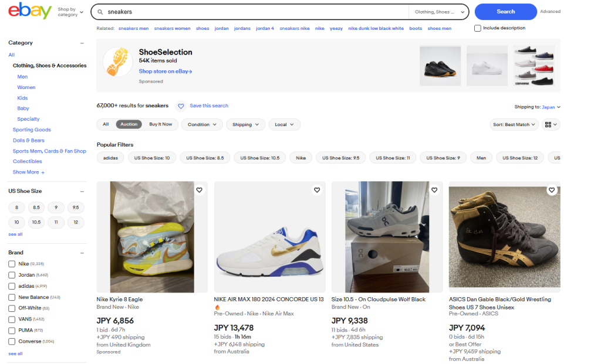Open Advanced search link

[550, 12]
